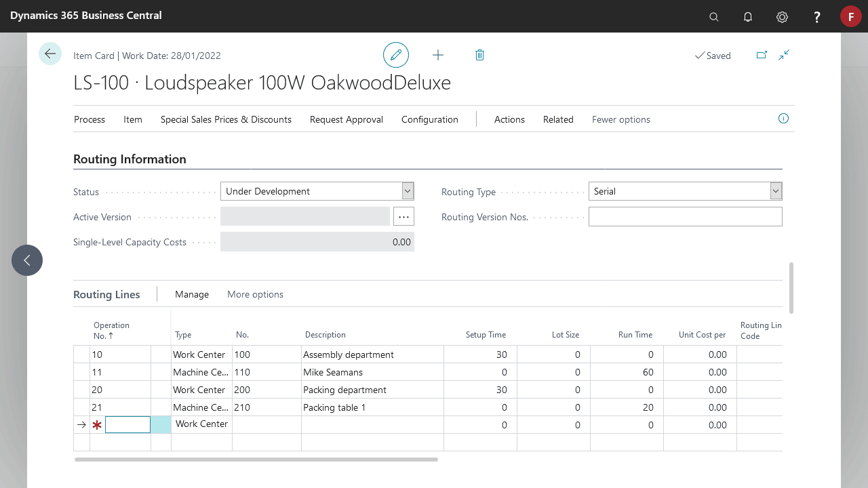Click the Type column header
This screenshot has height=488, width=868.
(183, 335)
